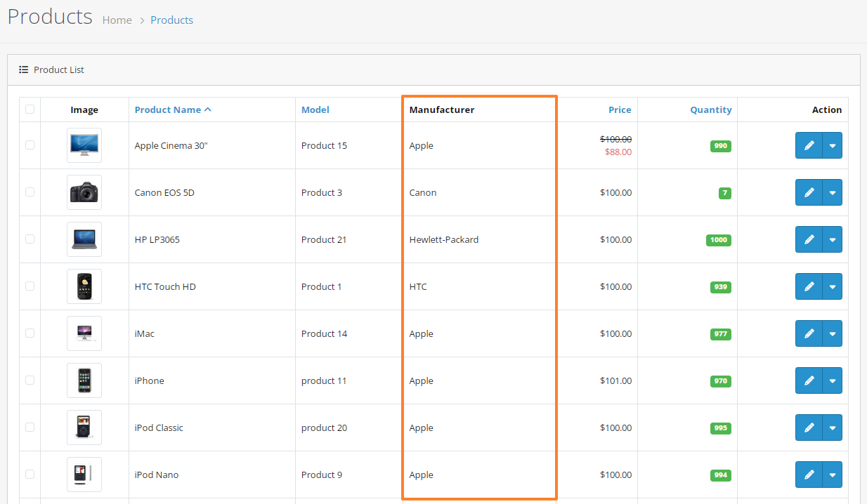Check the box for iPhone row
Screen dimensions: 867x504
[30, 380]
